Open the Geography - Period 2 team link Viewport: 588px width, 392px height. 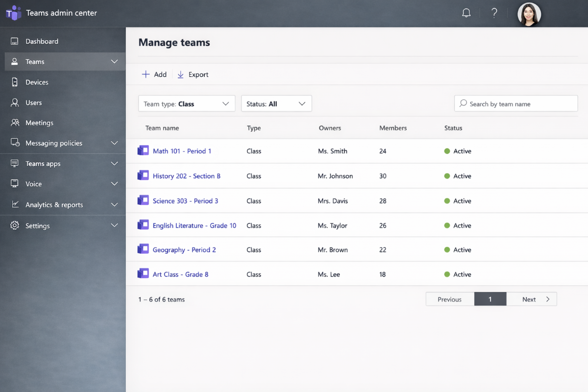point(184,250)
